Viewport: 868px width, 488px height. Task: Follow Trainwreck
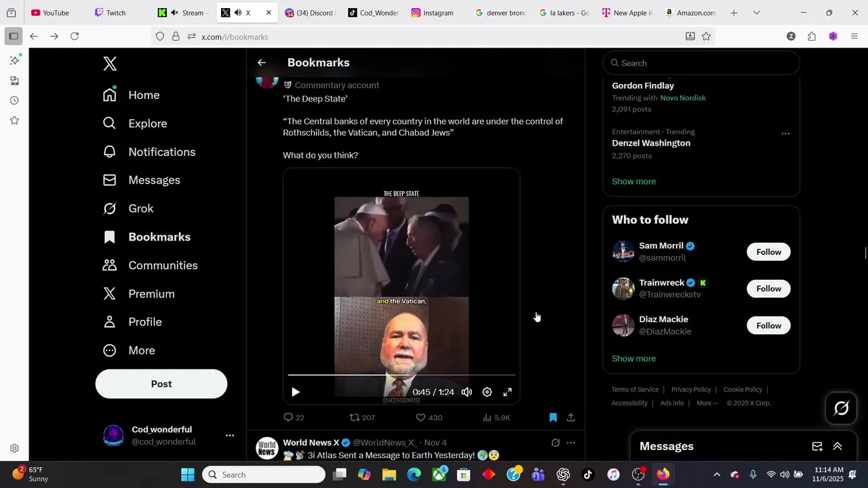pyautogui.click(x=769, y=289)
